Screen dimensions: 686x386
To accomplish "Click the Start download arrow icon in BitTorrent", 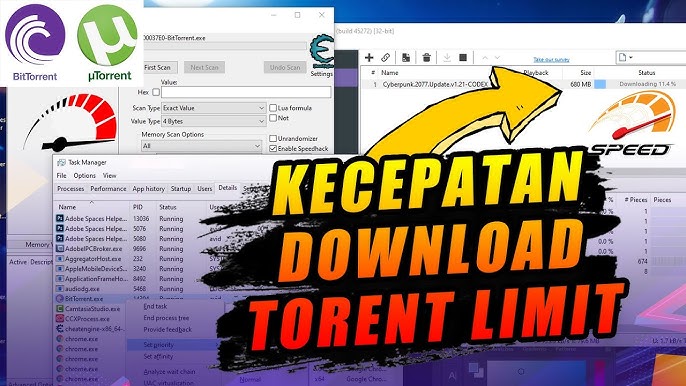I will 447,57.
